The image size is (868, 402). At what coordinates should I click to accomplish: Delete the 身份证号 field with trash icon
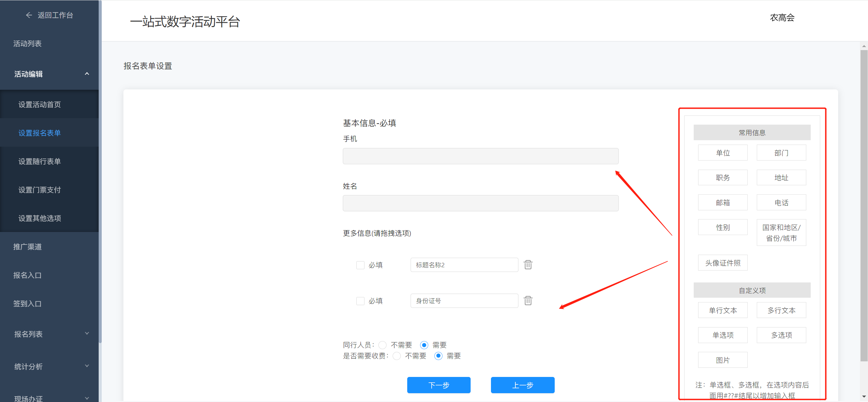[528, 300]
